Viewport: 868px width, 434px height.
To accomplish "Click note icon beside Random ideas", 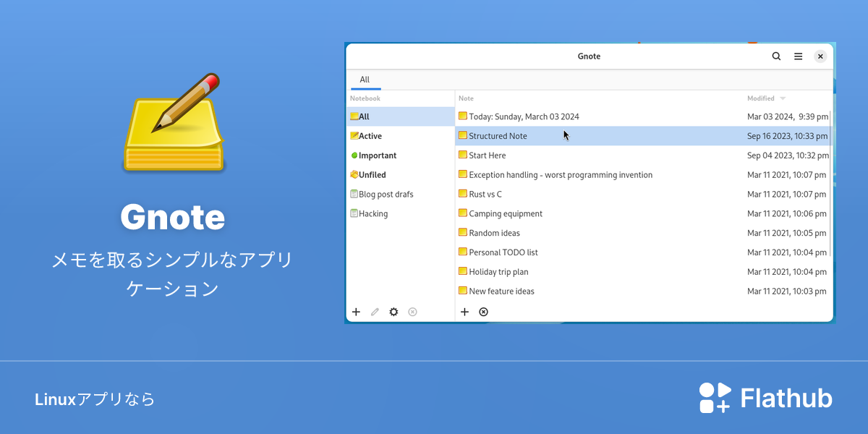I will pyautogui.click(x=463, y=233).
